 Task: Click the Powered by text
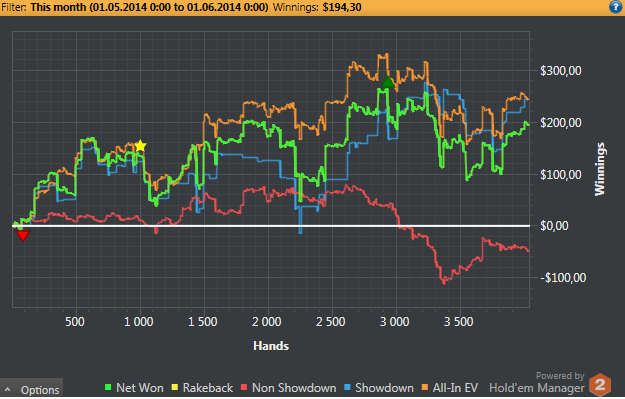(x=560, y=375)
